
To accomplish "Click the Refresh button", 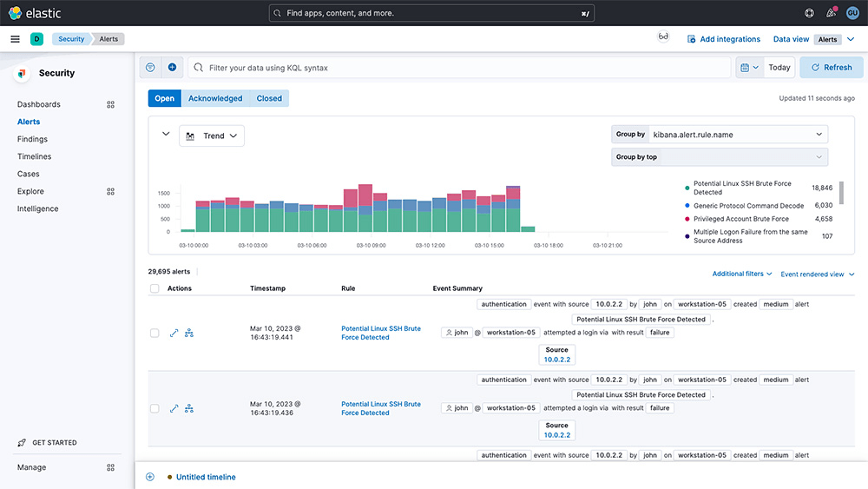I will coord(832,68).
